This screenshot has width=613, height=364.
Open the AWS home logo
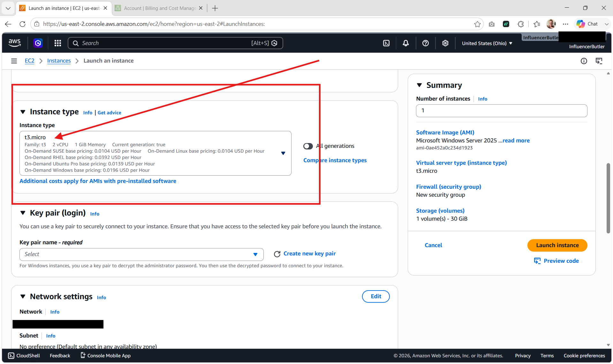click(14, 43)
